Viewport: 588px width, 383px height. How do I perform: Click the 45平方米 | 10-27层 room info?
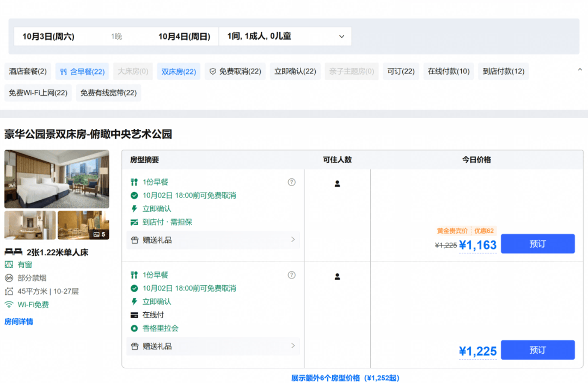coord(48,291)
